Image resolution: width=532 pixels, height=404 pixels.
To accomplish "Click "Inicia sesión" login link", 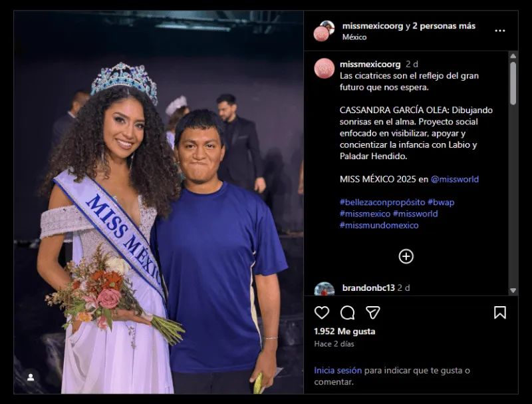I will (338, 370).
